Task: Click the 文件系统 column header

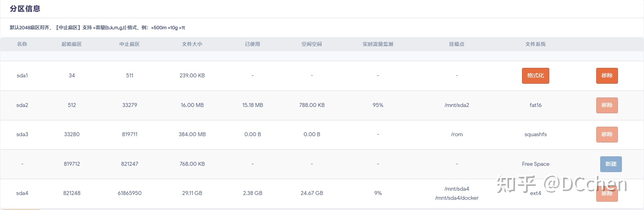Action: click(535, 44)
